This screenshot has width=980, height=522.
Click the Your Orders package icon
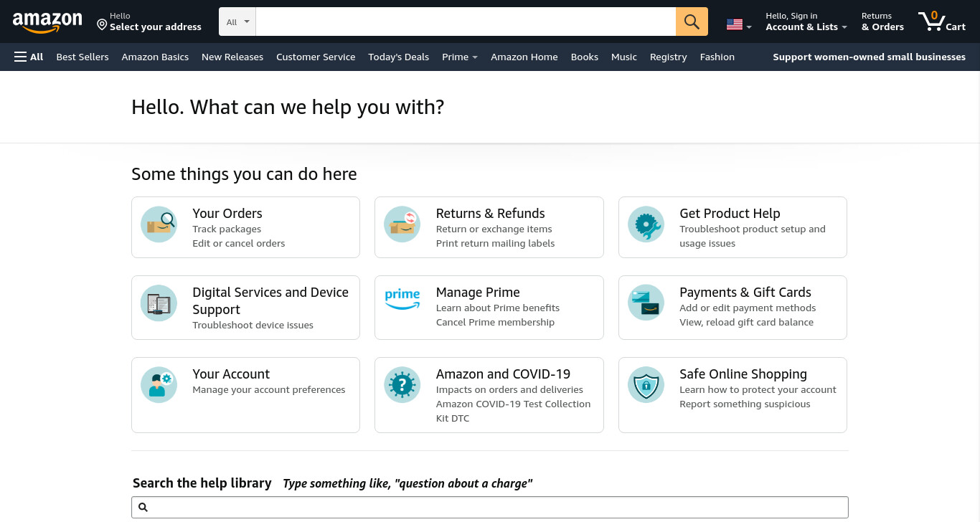point(159,224)
